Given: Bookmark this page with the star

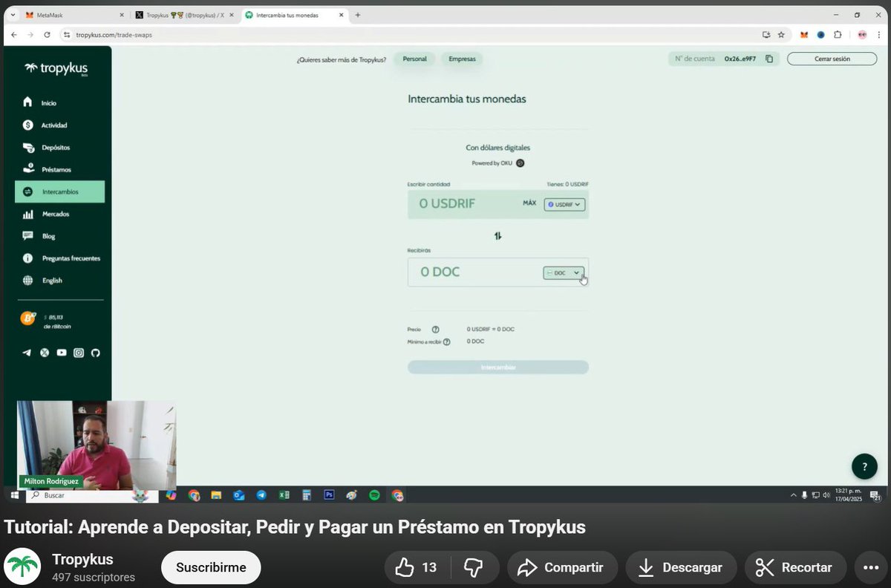Looking at the screenshot, I should coord(781,35).
